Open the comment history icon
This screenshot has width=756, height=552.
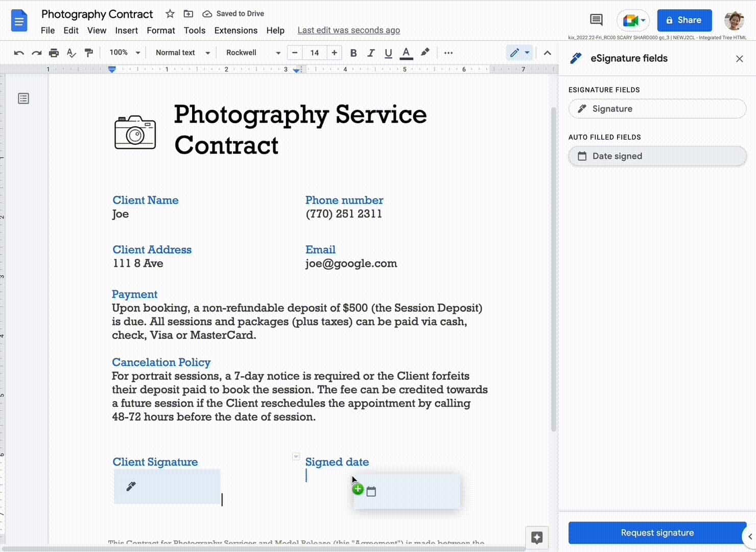[596, 20]
